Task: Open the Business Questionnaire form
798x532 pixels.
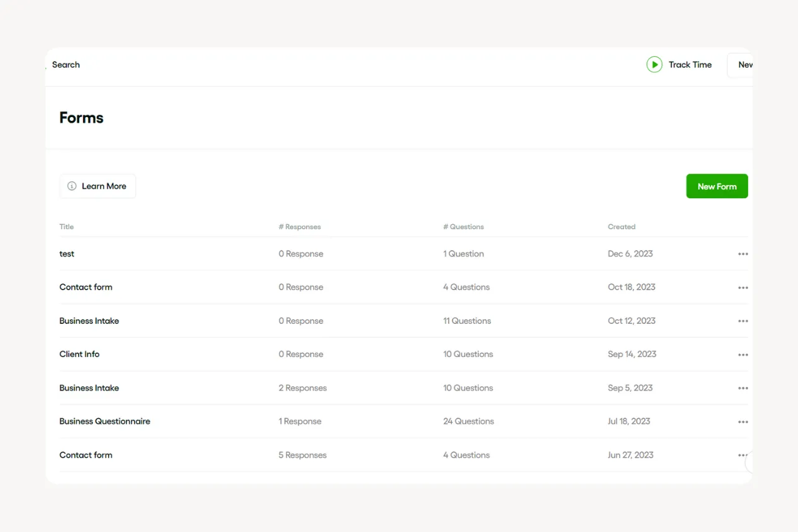Action: click(105, 421)
